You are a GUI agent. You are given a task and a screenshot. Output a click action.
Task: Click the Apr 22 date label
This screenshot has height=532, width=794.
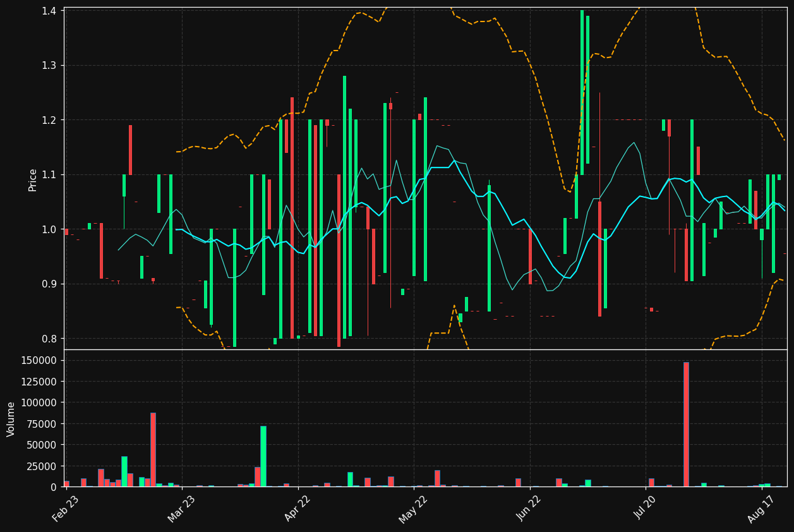click(x=298, y=509)
